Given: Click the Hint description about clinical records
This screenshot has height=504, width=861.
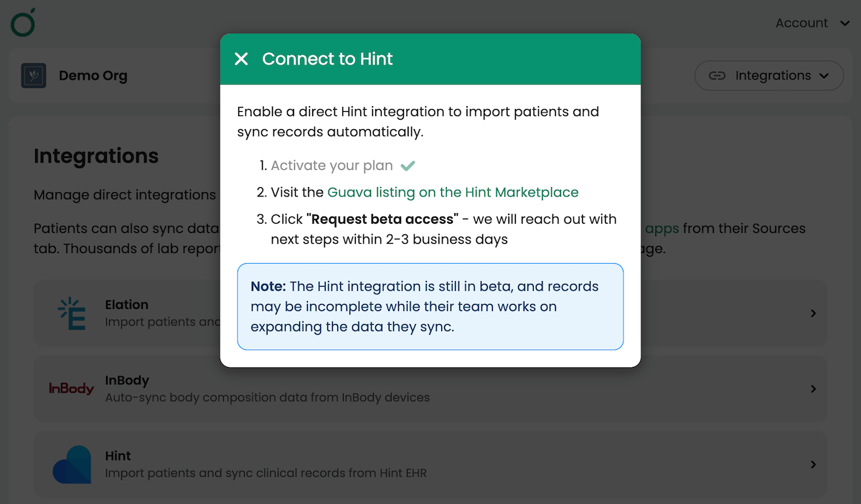Looking at the screenshot, I should pos(266,473).
